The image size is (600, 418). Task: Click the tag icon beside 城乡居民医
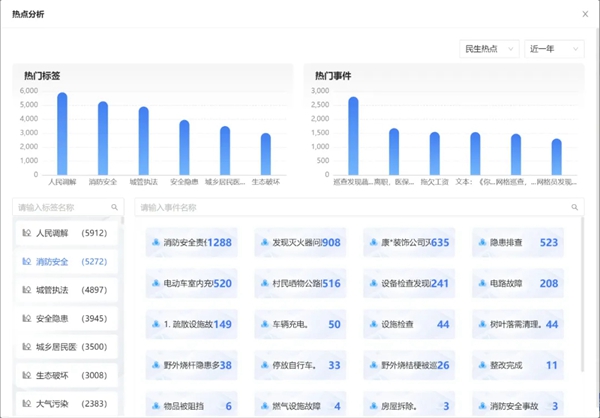(x=26, y=347)
